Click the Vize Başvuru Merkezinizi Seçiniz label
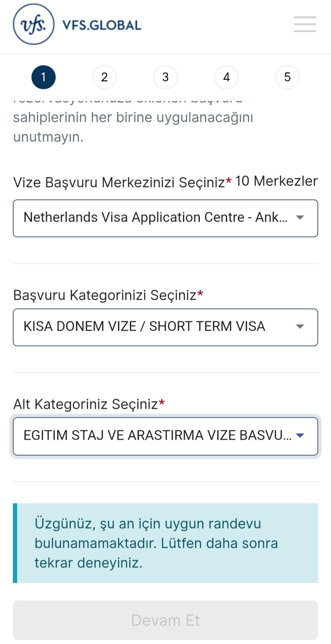 click(119, 183)
